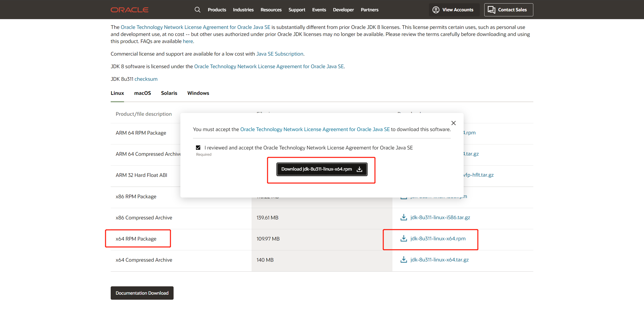Open the Developer menu

pyautogui.click(x=343, y=10)
